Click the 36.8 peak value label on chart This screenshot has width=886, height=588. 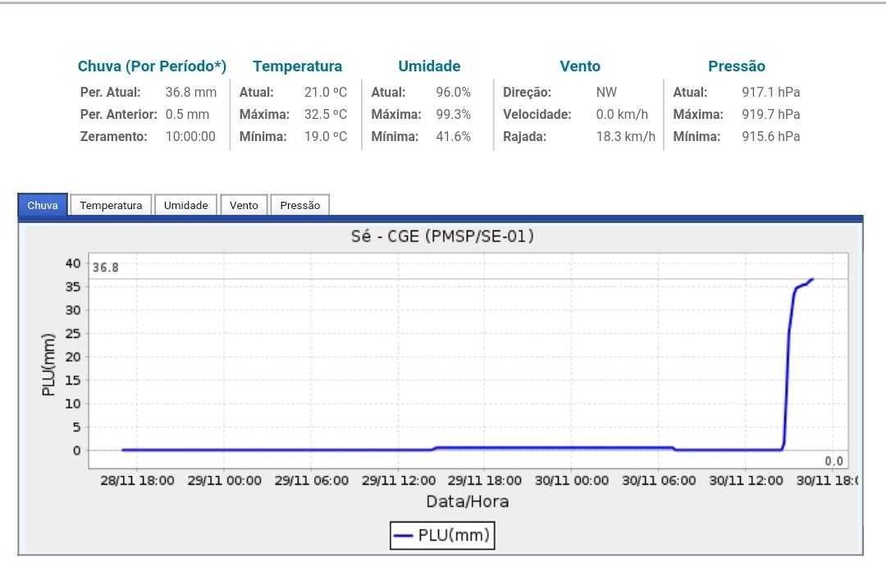(106, 267)
